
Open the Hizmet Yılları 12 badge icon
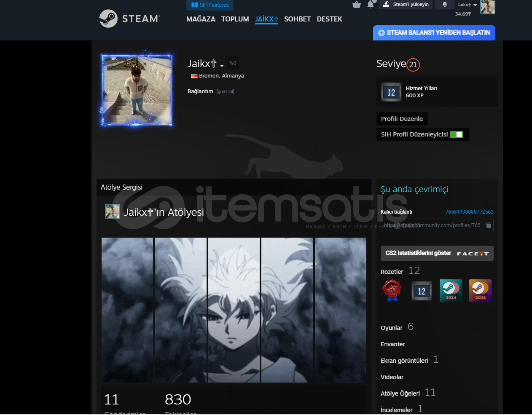click(x=391, y=92)
